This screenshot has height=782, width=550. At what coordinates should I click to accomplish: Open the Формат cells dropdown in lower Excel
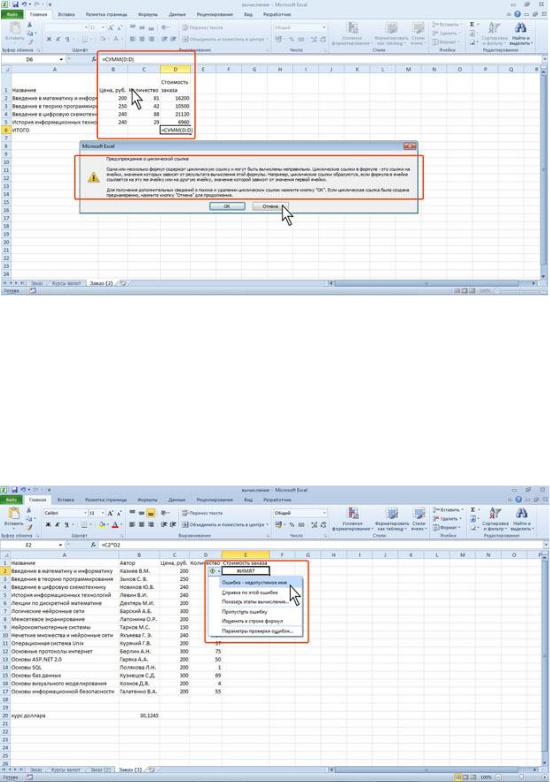445,527
